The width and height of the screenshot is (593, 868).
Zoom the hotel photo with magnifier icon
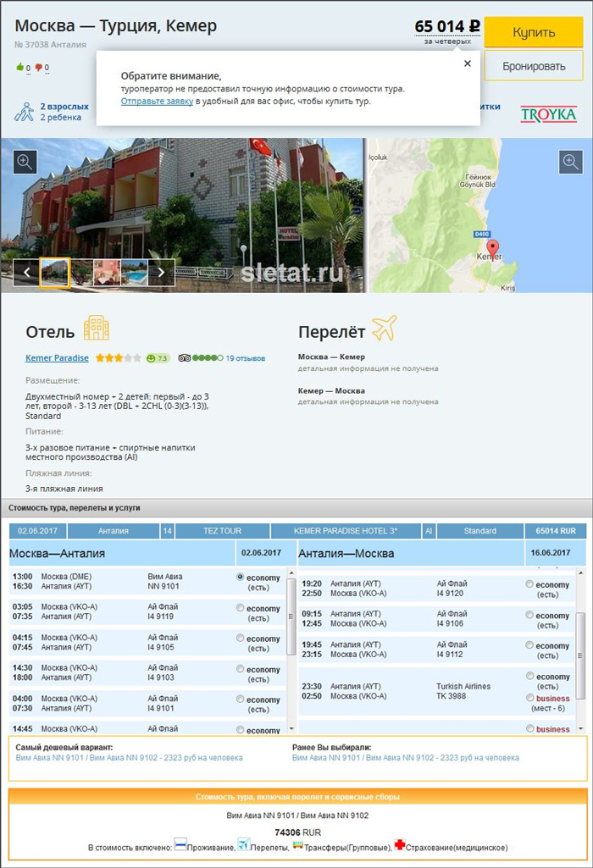25,162
